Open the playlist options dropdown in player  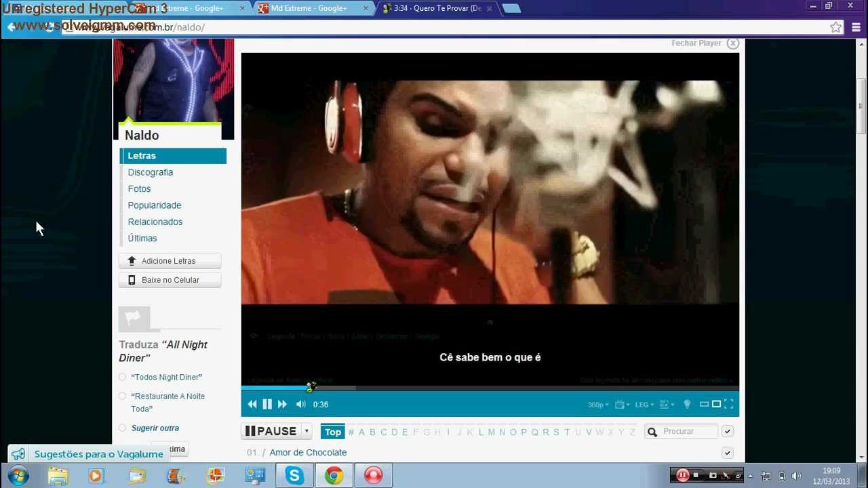click(x=667, y=405)
